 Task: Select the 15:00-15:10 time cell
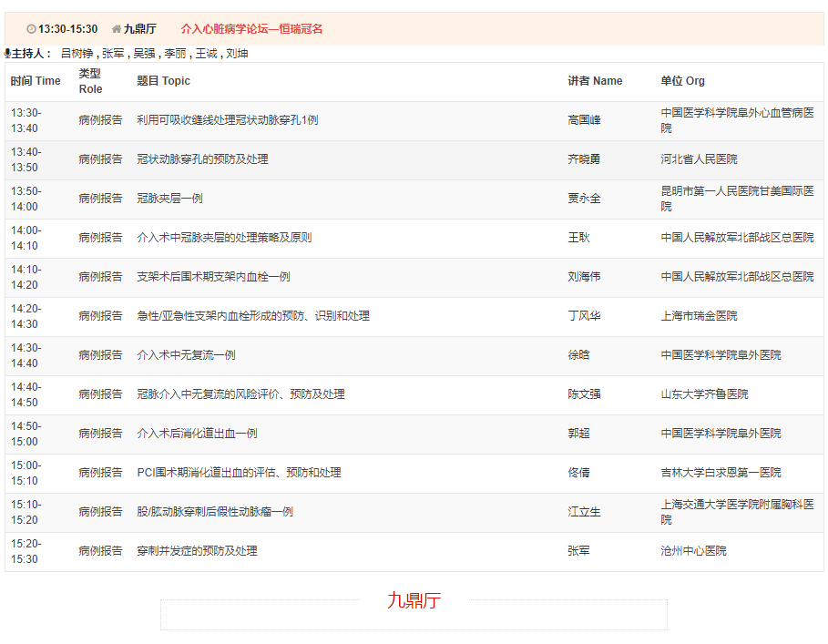click(26, 473)
